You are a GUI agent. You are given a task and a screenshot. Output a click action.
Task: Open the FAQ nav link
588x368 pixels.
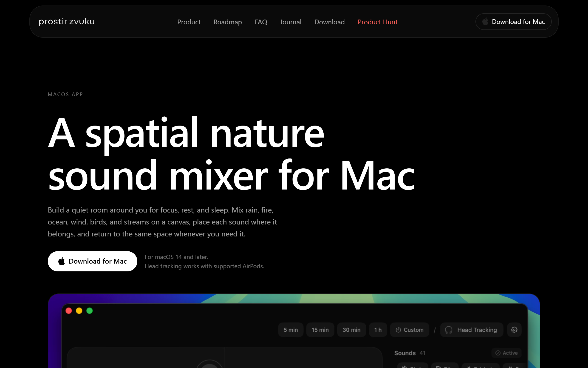[261, 22]
